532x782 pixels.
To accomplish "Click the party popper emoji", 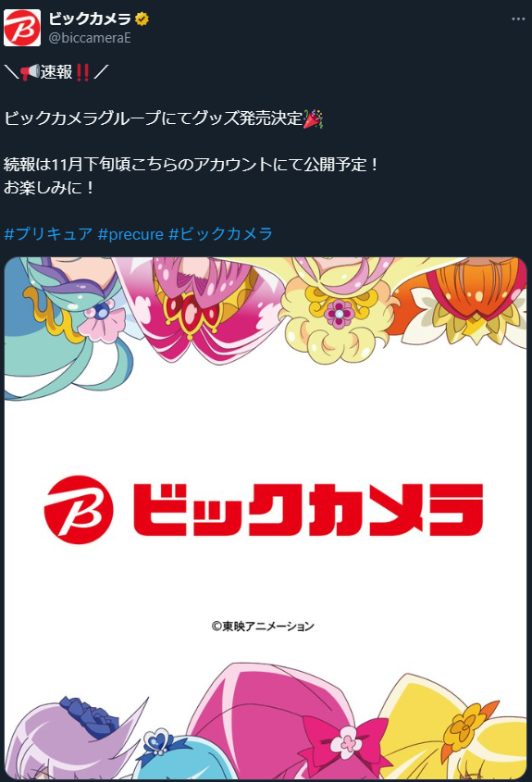I will 313,118.
